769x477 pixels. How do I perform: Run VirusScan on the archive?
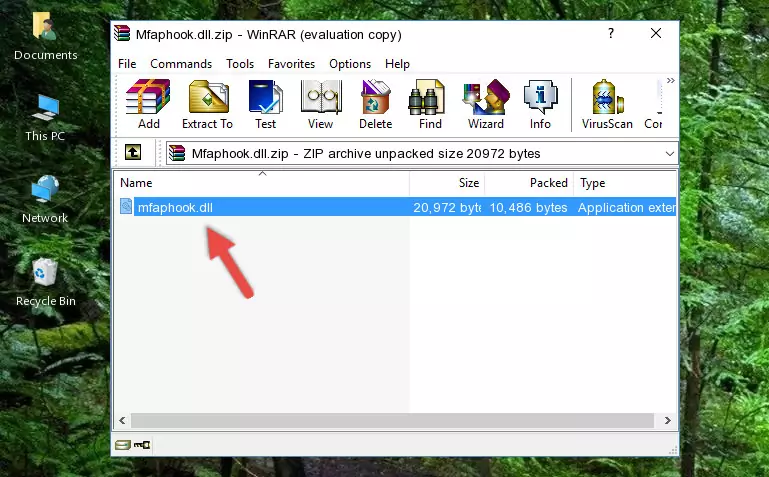coord(607,104)
